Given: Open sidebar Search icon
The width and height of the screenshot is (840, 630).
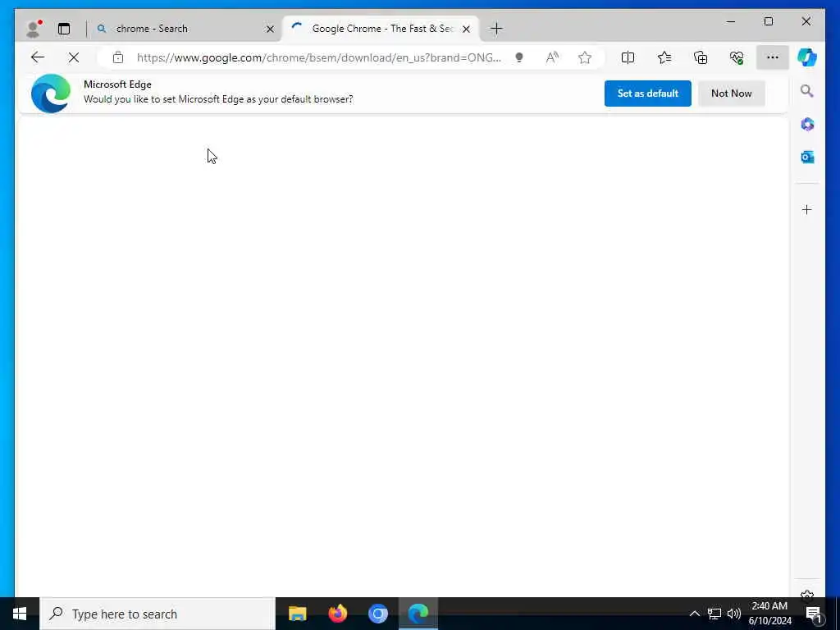Looking at the screenshot, I should tap(807, 91).
